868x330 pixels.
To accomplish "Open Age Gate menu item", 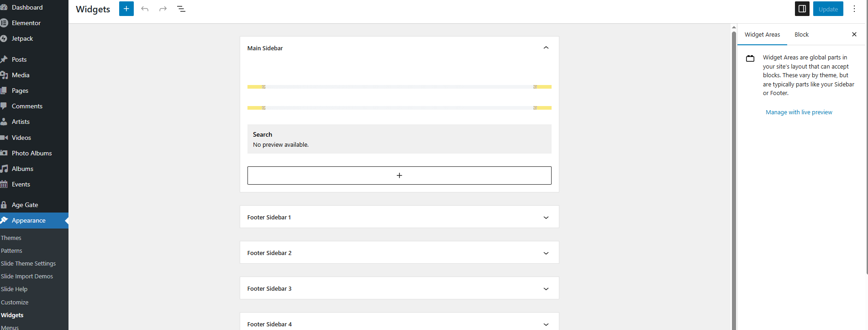I will pyautogui.click(x=25, y=205).
